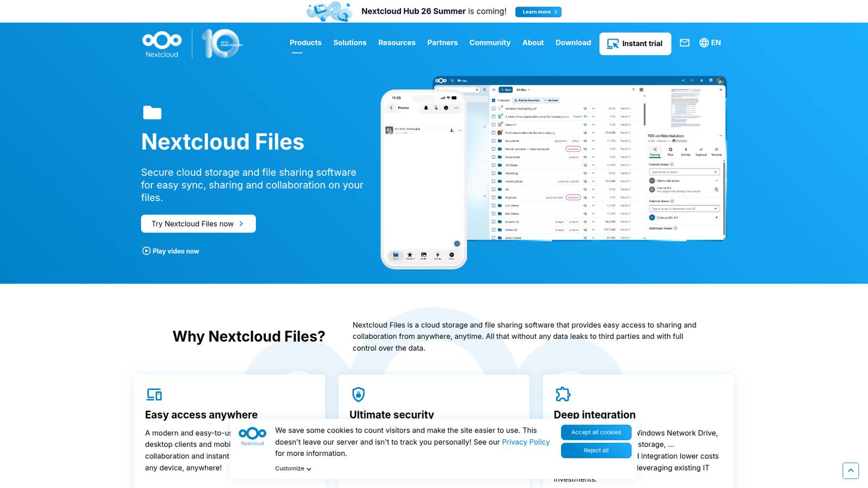The width and height of the screenshot is (868, 488).
Task: Click the puzzle piece Deep integration icon
Action: tap(563, 394)
